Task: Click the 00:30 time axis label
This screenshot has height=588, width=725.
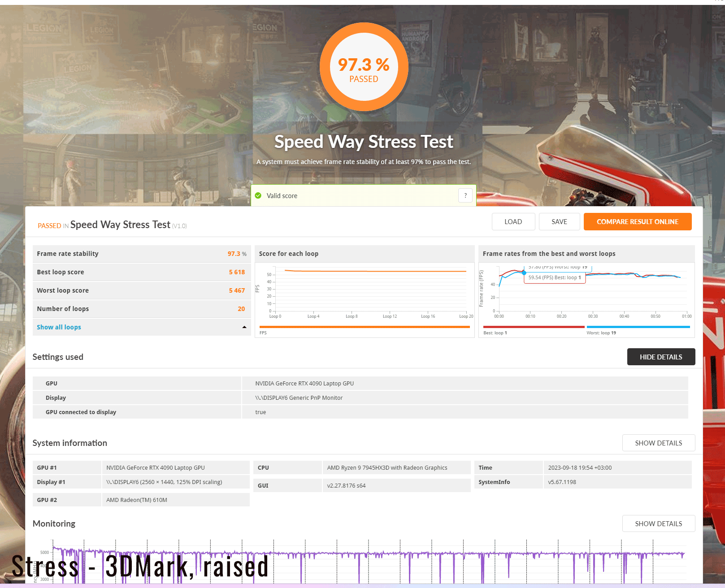Action: (593, 316)
